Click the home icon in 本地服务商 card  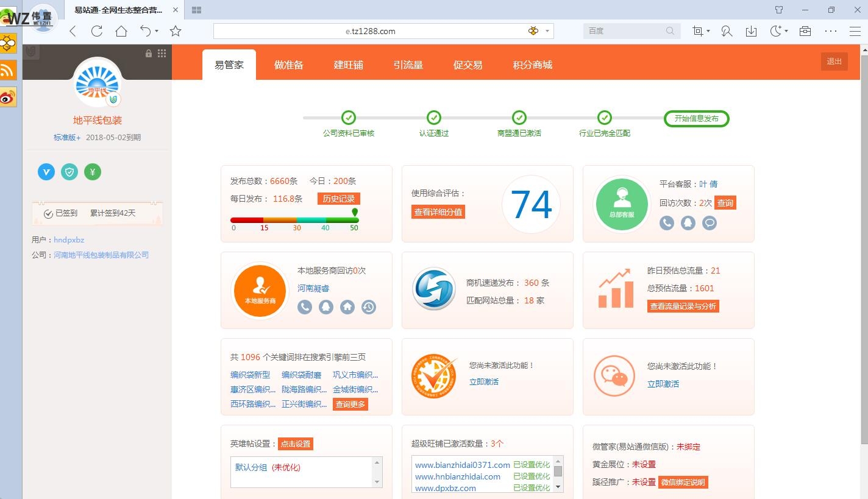tap(347, 307)
